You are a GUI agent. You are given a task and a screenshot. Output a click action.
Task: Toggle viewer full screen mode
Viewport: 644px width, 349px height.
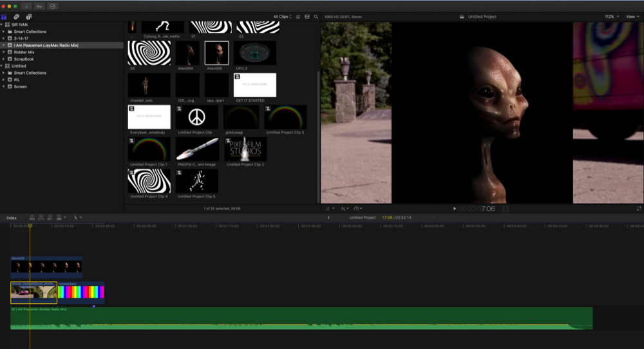639,209
